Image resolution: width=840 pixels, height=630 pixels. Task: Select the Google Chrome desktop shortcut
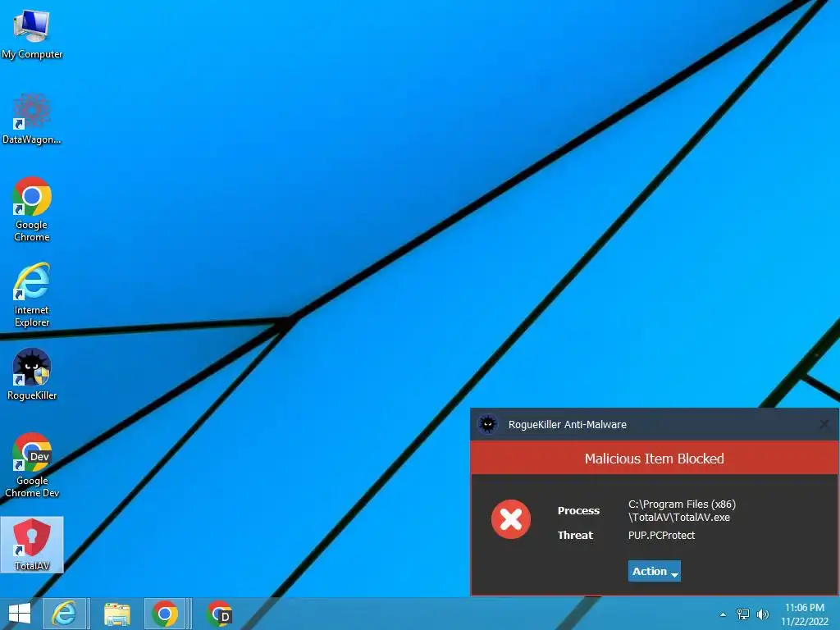click(32, 209)
